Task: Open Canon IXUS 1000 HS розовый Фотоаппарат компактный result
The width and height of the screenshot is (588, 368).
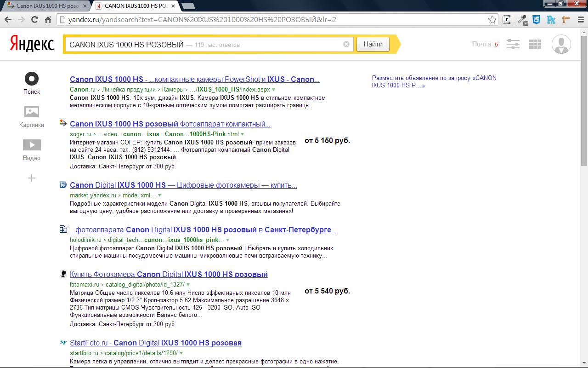Action: (170, 124)
